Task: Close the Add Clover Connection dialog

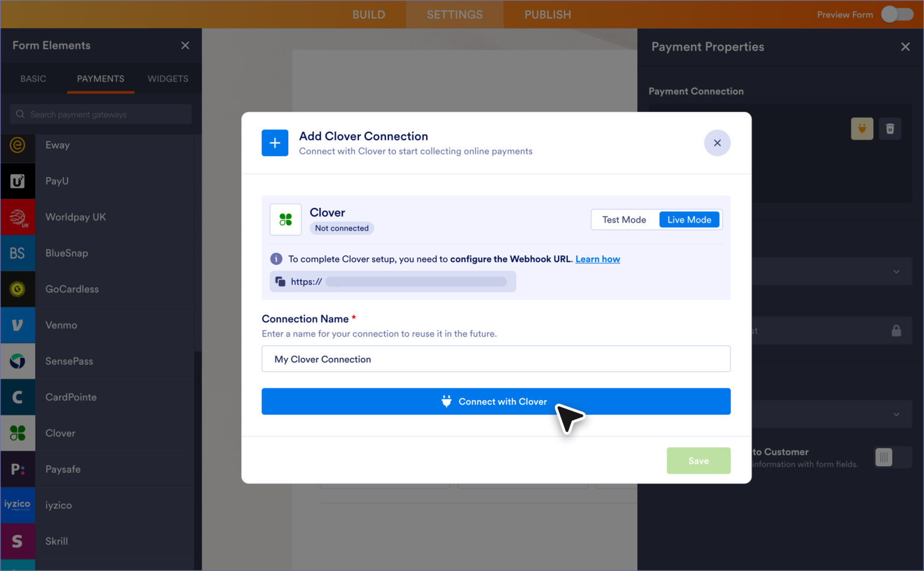Action: pos(717,143)
